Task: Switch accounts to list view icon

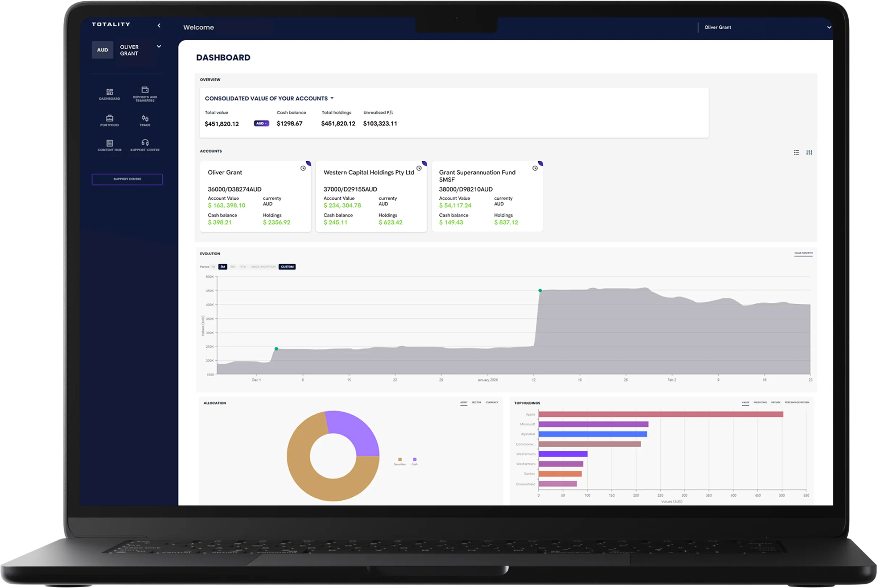Action: 796,153
